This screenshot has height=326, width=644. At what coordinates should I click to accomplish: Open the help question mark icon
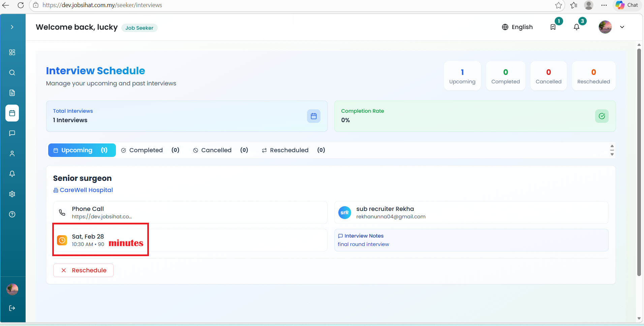pos(12,214)
